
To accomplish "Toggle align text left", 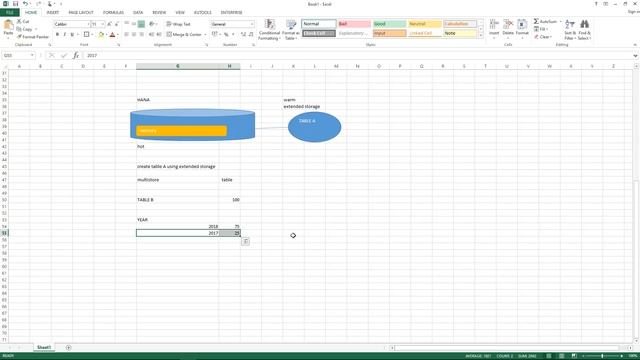I will (126, 34).
